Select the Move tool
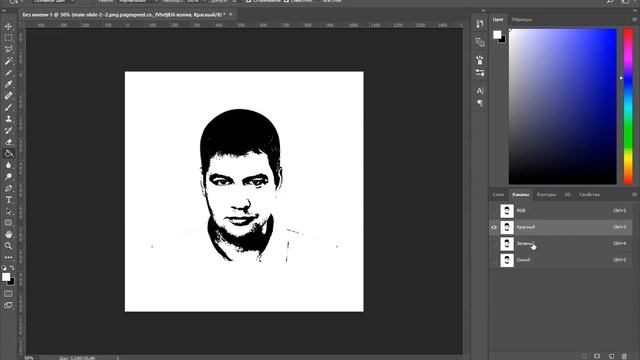The image size is (640, 360). pos(8,27)
